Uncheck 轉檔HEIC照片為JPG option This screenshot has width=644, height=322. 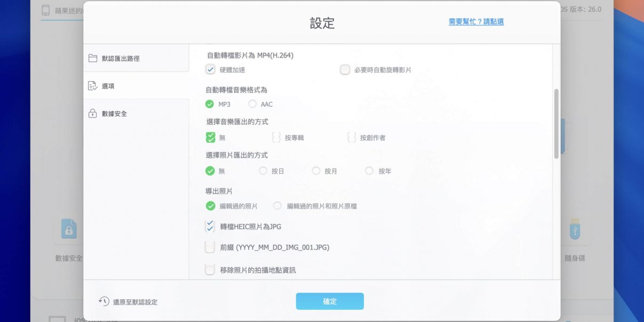(x=210, y=226)
